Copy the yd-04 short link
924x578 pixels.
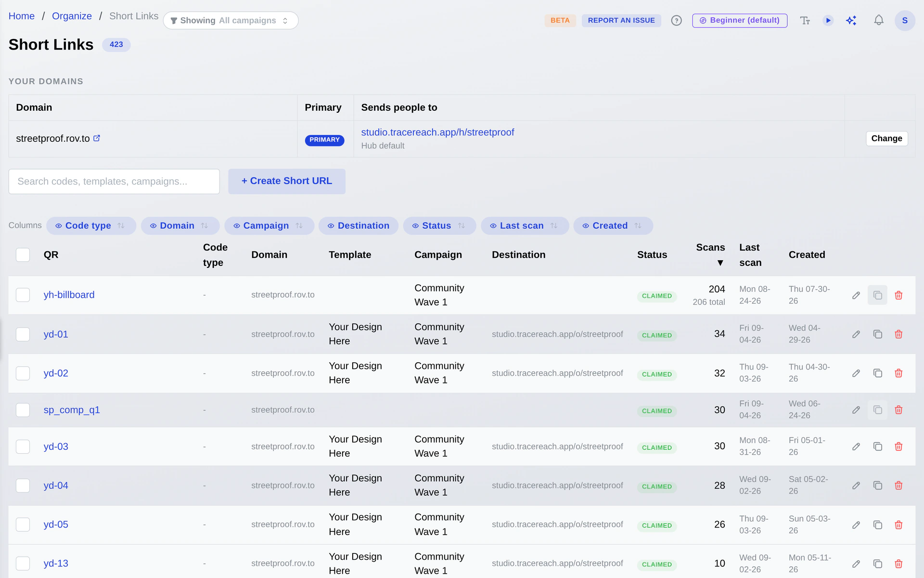(877, 486)
